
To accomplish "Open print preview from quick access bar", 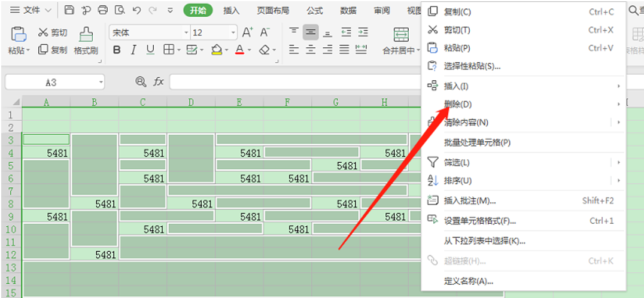I will click(x=120, y=10).
